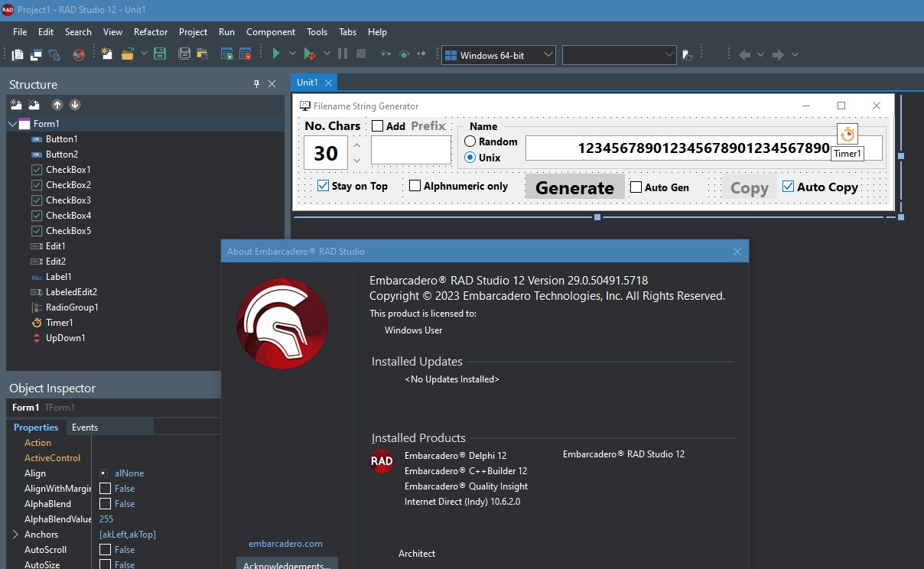Click the green Save icon
The width and height of the screenshot is (924, 569).
[x=160, y=54]
